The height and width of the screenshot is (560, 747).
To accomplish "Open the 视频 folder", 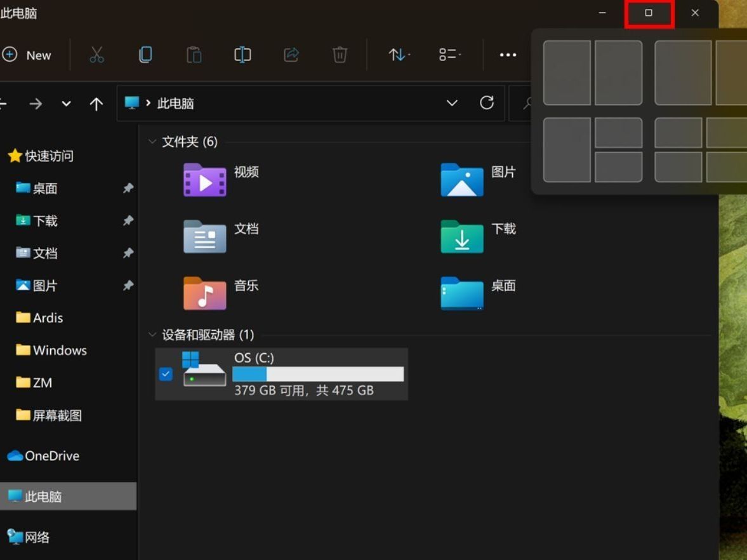I will (x=205, y=180).
